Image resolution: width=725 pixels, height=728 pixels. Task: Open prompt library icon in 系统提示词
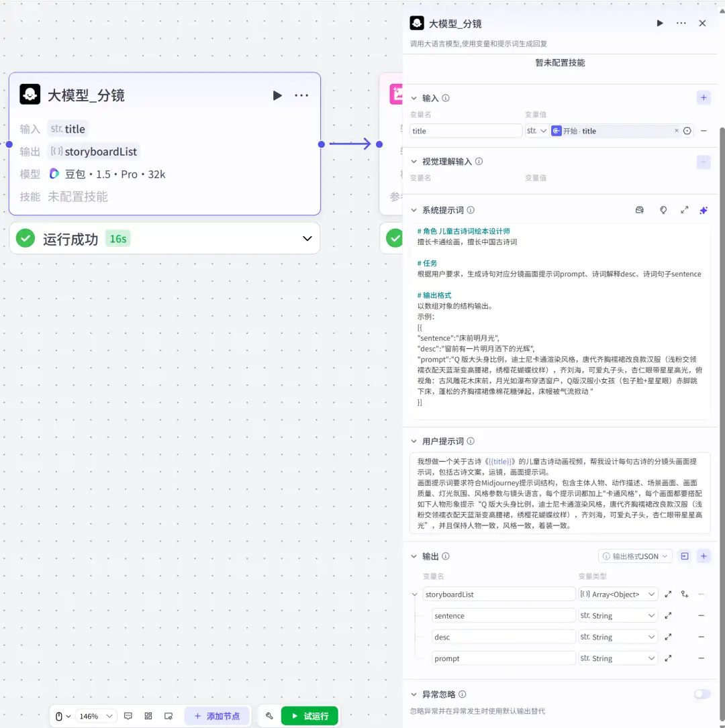pyautogui.click(x=640, y=210)
